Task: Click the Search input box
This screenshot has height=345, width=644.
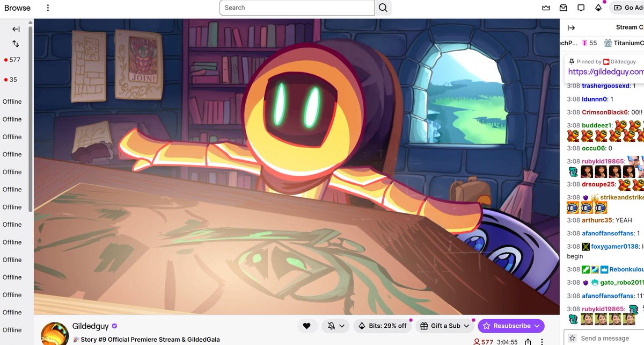Action: (x=297, y=8)
